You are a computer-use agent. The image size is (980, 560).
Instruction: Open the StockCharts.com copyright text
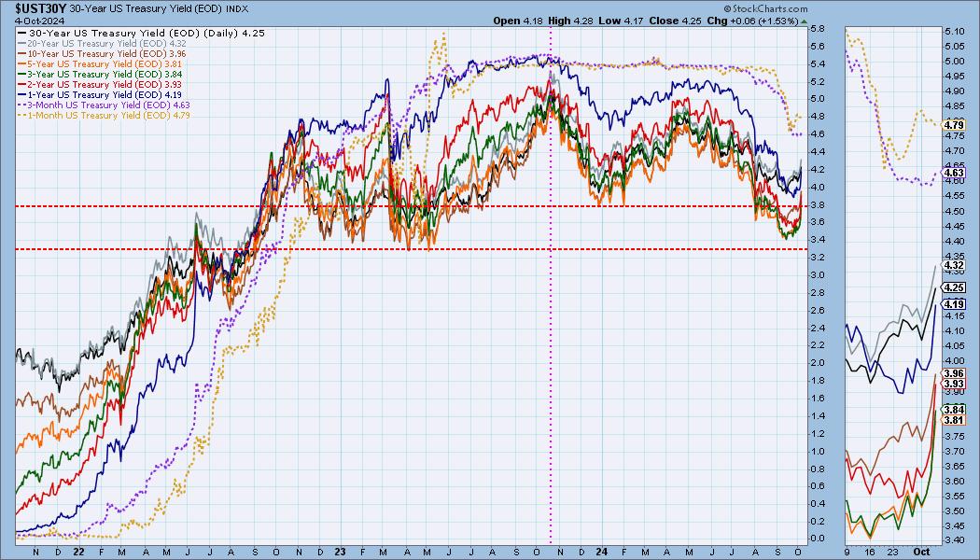tap(765, 9)
